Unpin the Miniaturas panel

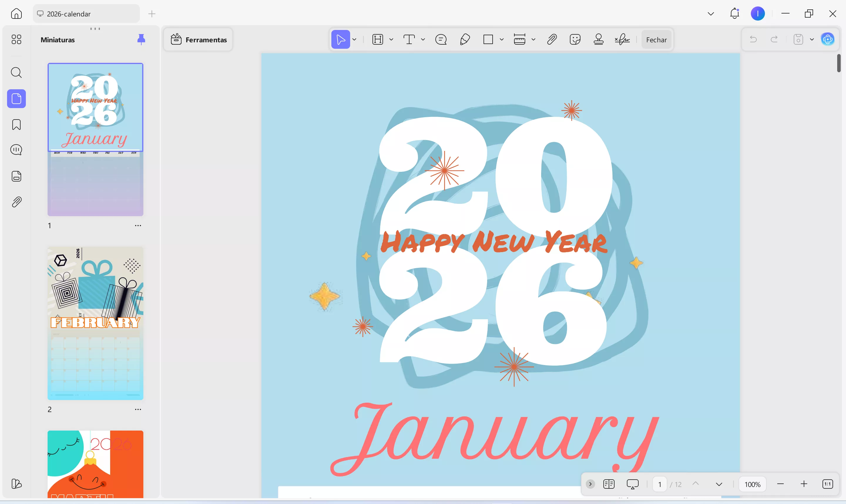[x=141, y=39]
